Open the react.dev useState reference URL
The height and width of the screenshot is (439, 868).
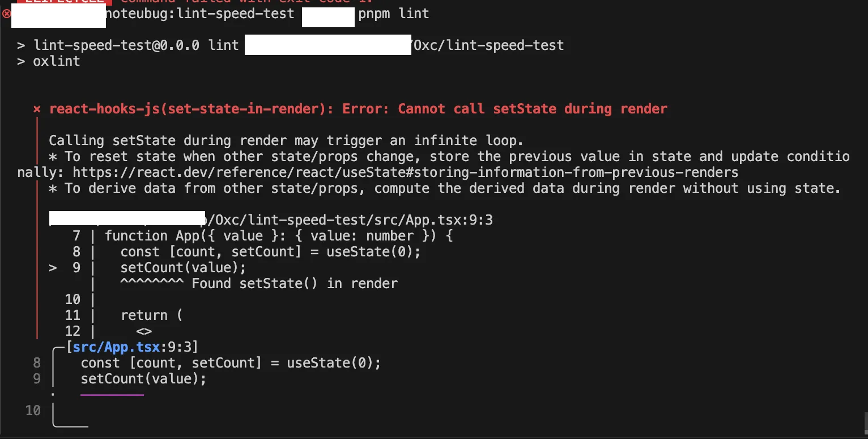coord(406,172)
